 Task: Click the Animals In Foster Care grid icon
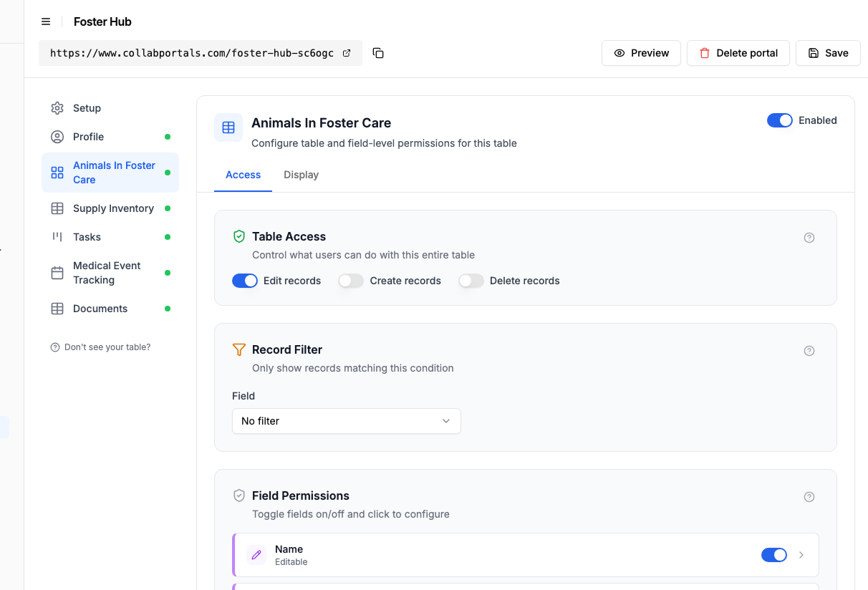point(57,173)
